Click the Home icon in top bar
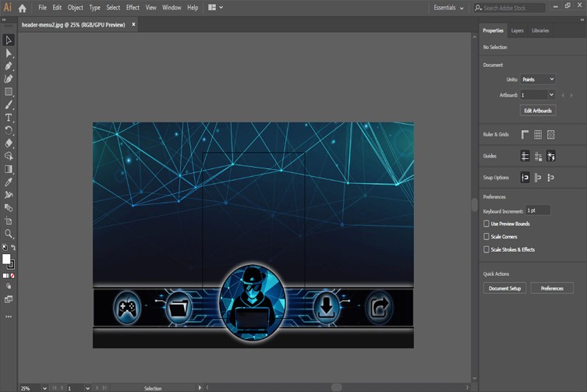 [x=22, y=8]
